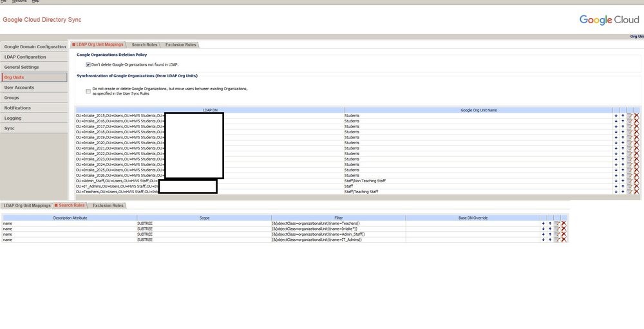The image size is (644, 329).
Task: Edit the Intake_2023 org unit mapping
Action: click(x=630, y=160)
